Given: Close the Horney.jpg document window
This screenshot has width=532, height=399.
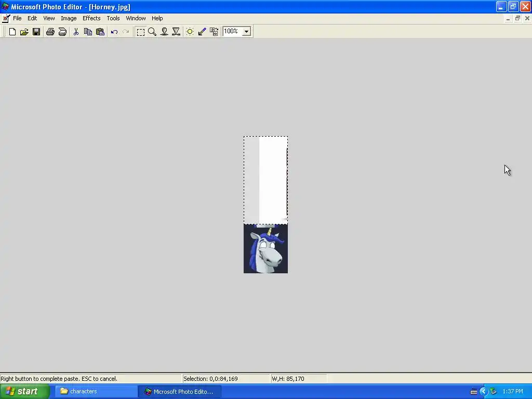Looking at the screenshot, I should tap(527, 18).
